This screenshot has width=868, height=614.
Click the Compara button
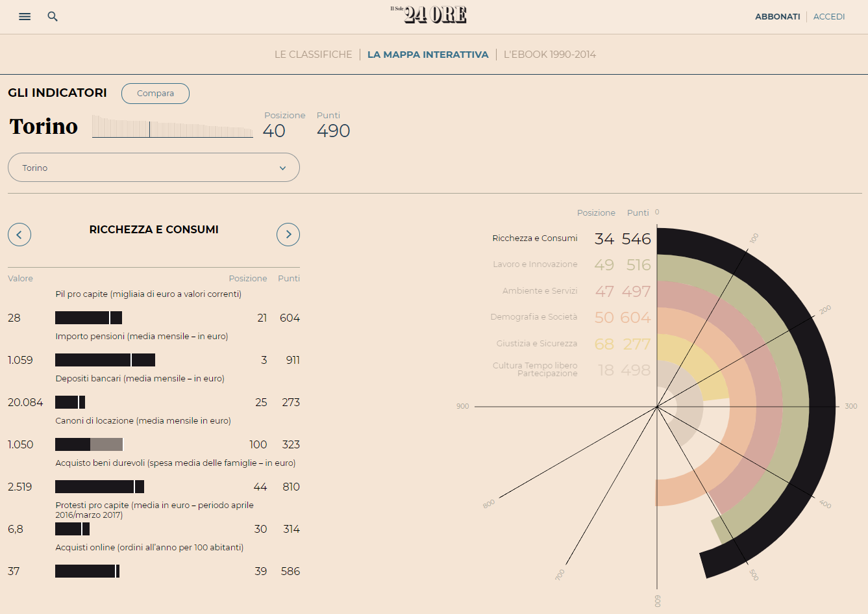coord(155,94)
